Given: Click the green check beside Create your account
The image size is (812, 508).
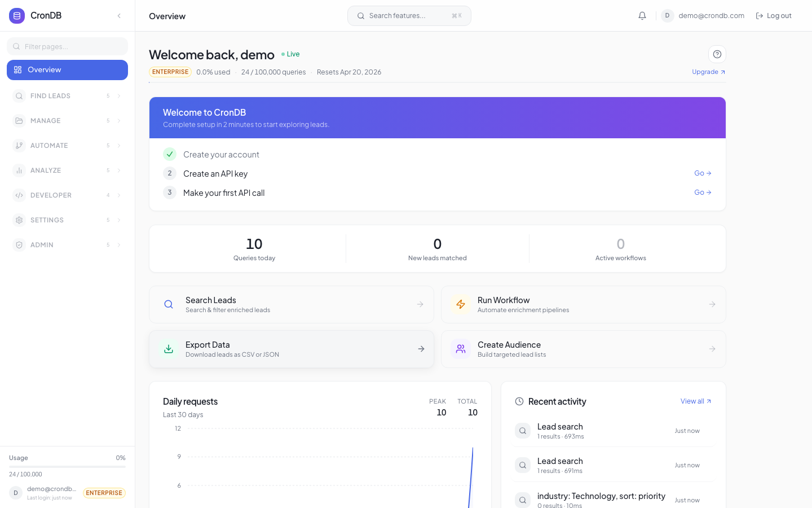Looking at the screenshot, I should (x=170, y=154).
